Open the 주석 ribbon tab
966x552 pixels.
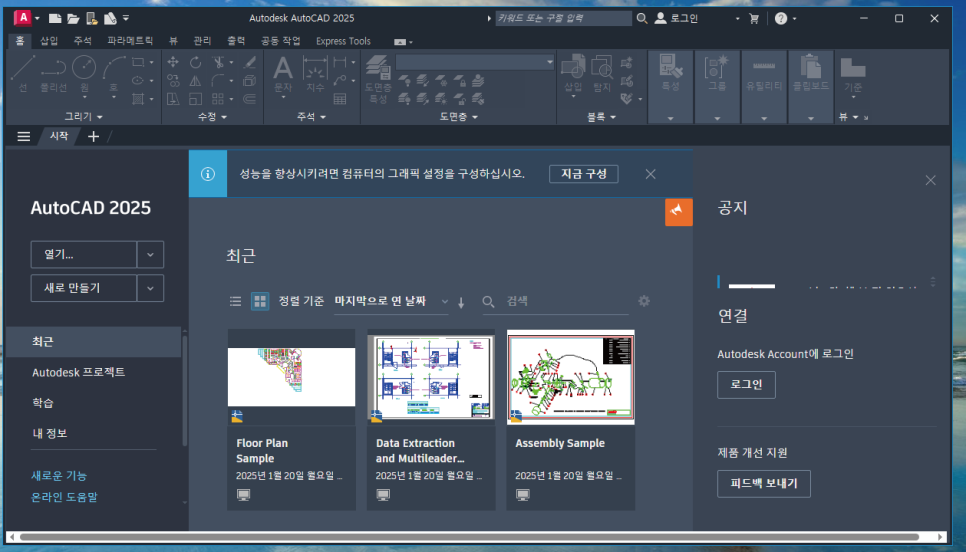[x=82, y=41]
